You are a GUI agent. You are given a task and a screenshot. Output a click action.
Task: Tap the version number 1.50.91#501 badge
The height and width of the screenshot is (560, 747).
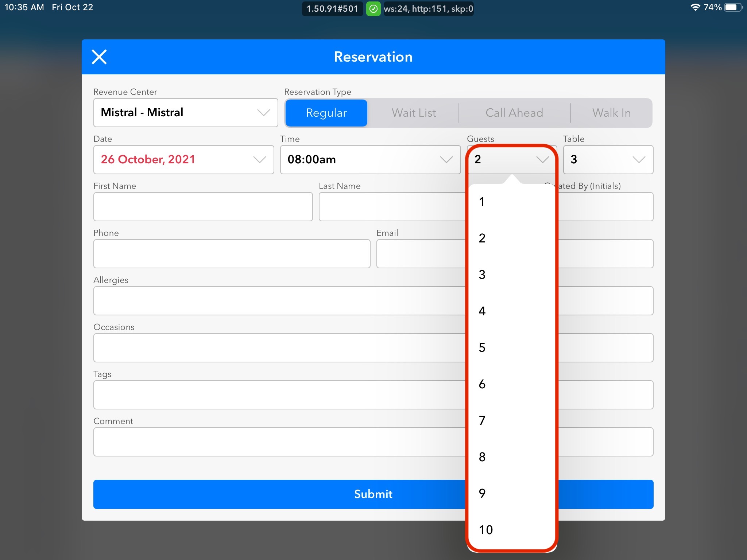coord(332,9)
